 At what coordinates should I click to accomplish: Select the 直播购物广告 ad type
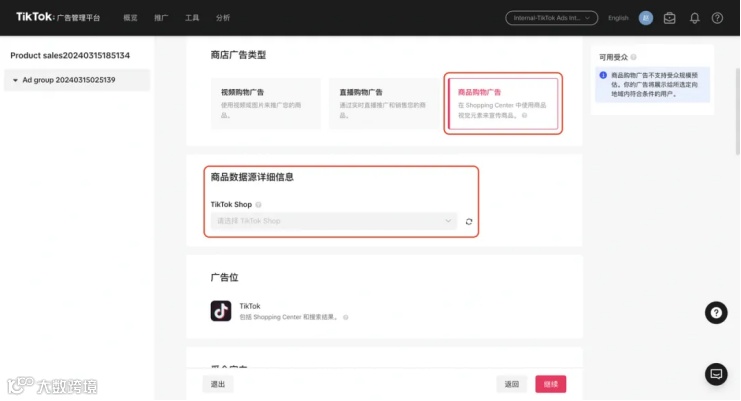tap(384, 103)
